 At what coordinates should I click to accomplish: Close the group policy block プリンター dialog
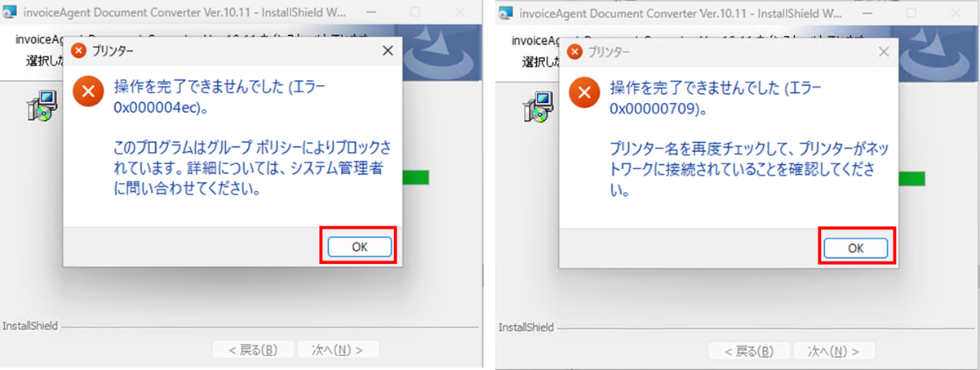(387, 51)
